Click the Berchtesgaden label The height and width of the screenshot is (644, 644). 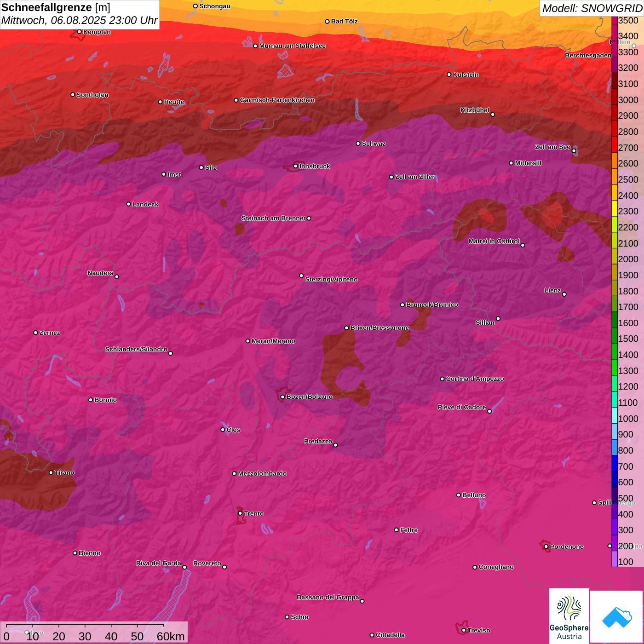[588, 55]
